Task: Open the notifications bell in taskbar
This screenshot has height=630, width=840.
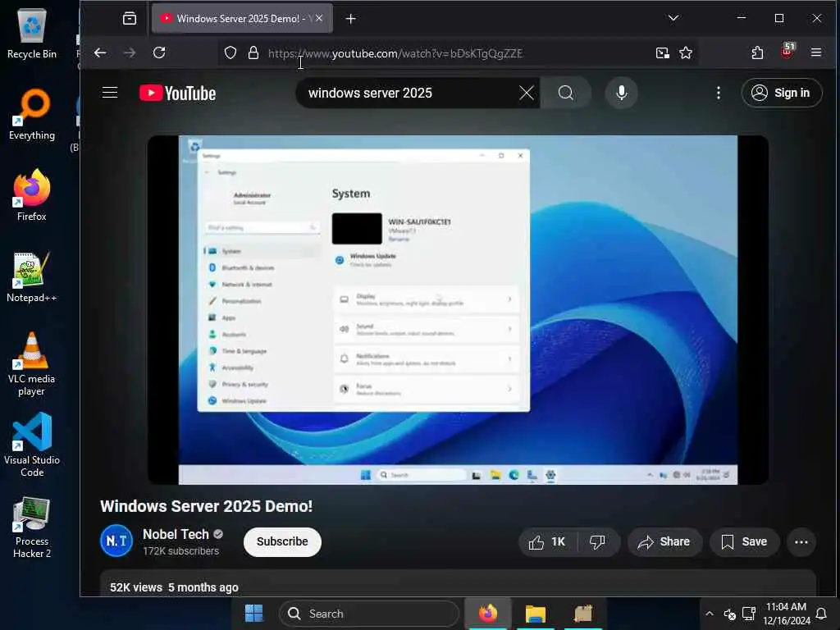Action: click(822, 614)
